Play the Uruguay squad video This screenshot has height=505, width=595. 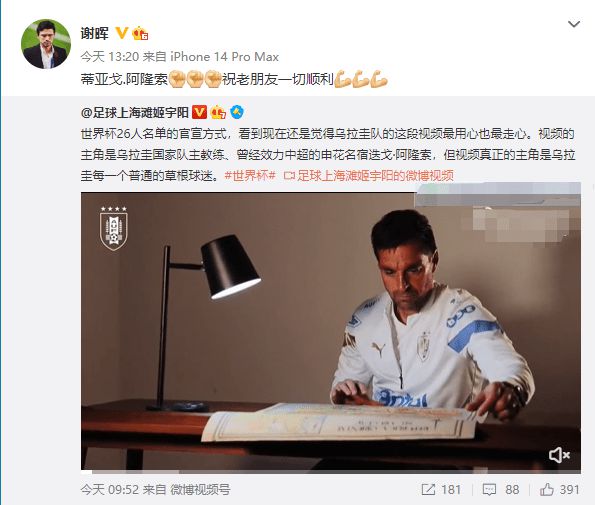click(331, 331)
